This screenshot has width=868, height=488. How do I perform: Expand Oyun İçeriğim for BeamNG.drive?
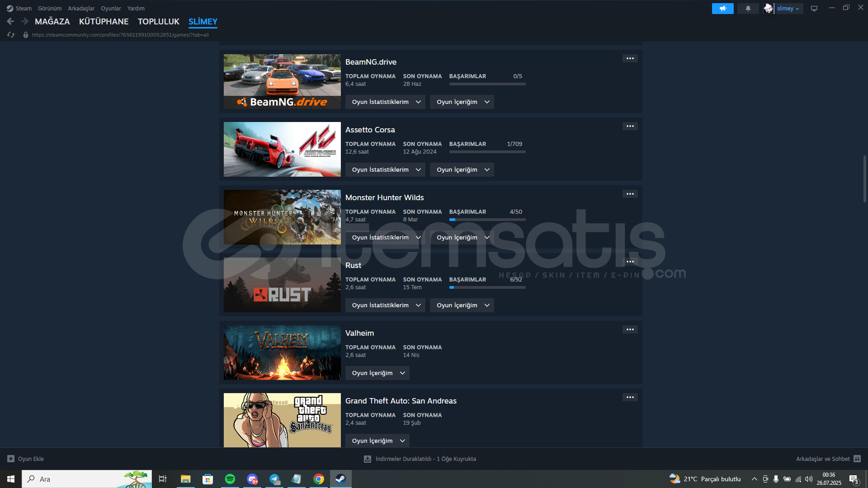point(462,102)
